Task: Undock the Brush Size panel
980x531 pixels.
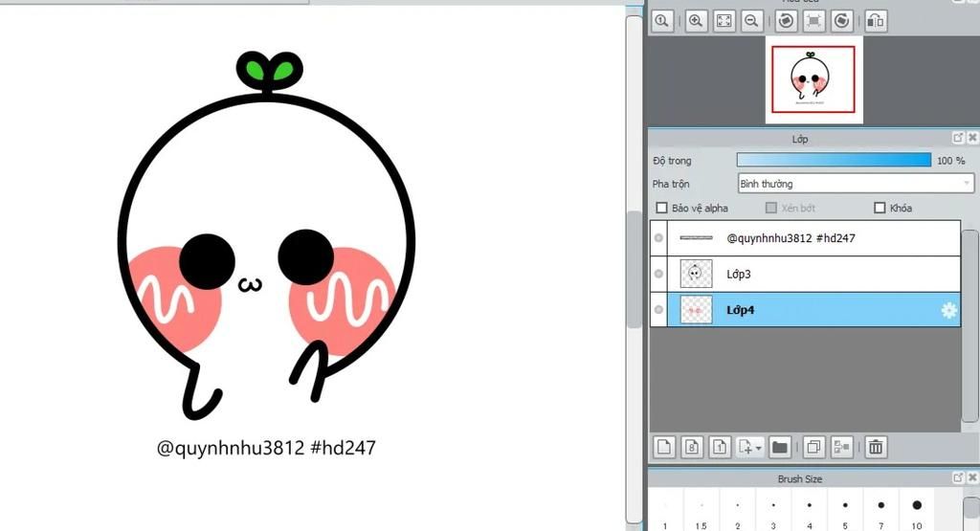Action: coord(958,477)
